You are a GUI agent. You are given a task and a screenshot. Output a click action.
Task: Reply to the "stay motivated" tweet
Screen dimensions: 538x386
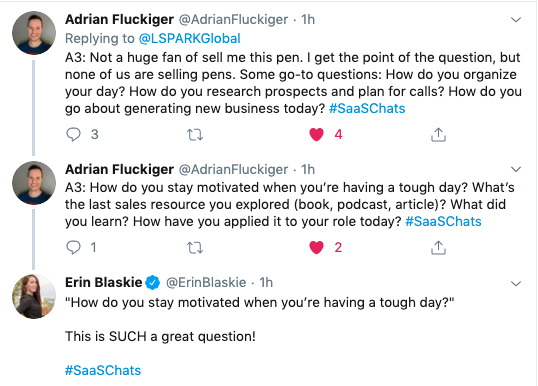pyautogui.click(x=73, y=247)
